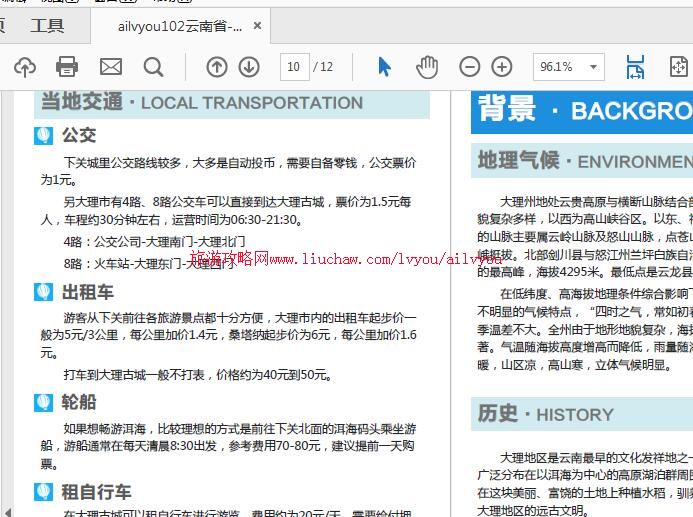Zoom in with the plus button
Image resolution: width=693 pixels, height=517 pixels.
pos(502,67)
